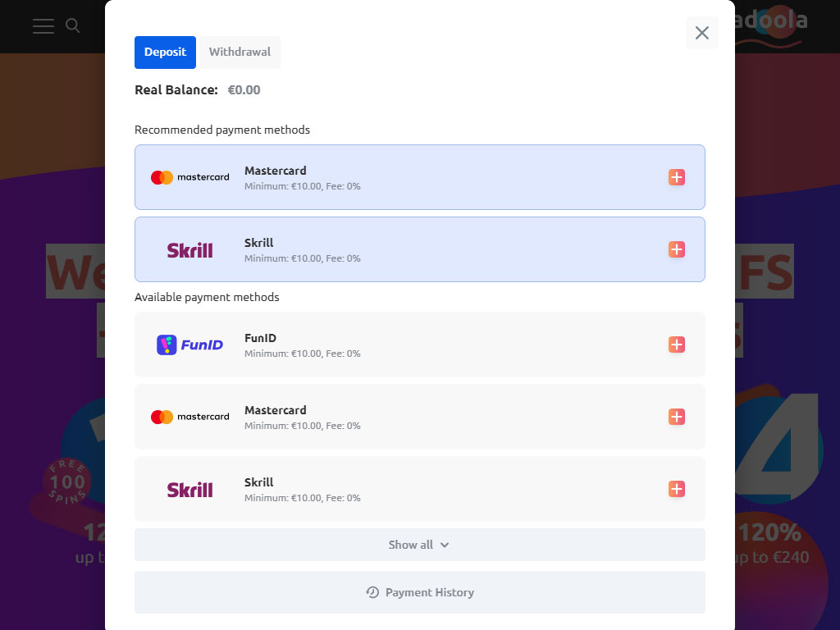
Task: Click the FunID logo
Action: [x=189, y=345]
